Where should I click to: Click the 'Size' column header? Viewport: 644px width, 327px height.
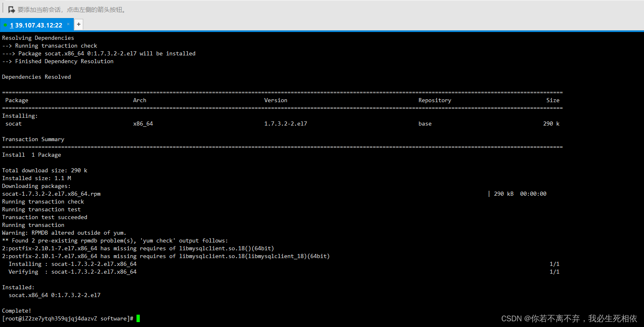(553, 100)
